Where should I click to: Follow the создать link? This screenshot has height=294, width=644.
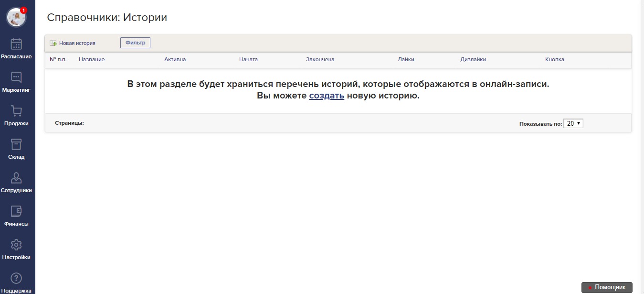pos(327,96)
